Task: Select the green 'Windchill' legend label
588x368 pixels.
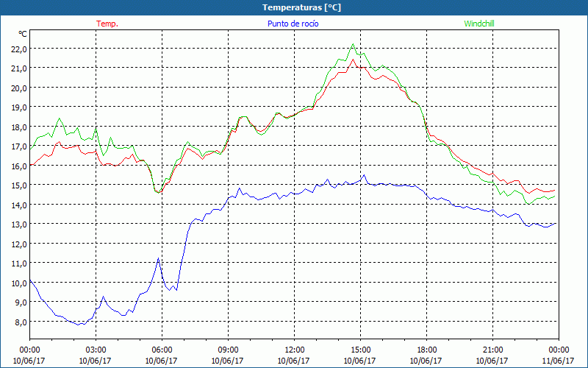Action: coord(479,24)
